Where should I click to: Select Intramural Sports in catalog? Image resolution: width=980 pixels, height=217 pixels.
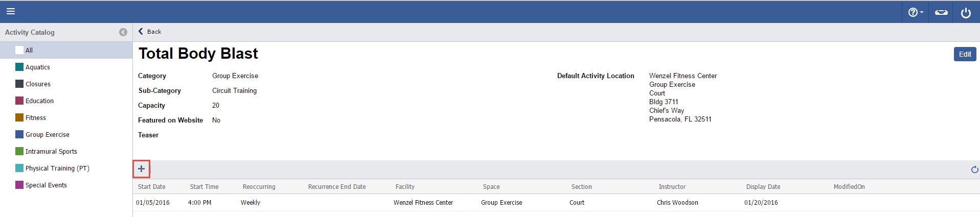pos(51,151)
